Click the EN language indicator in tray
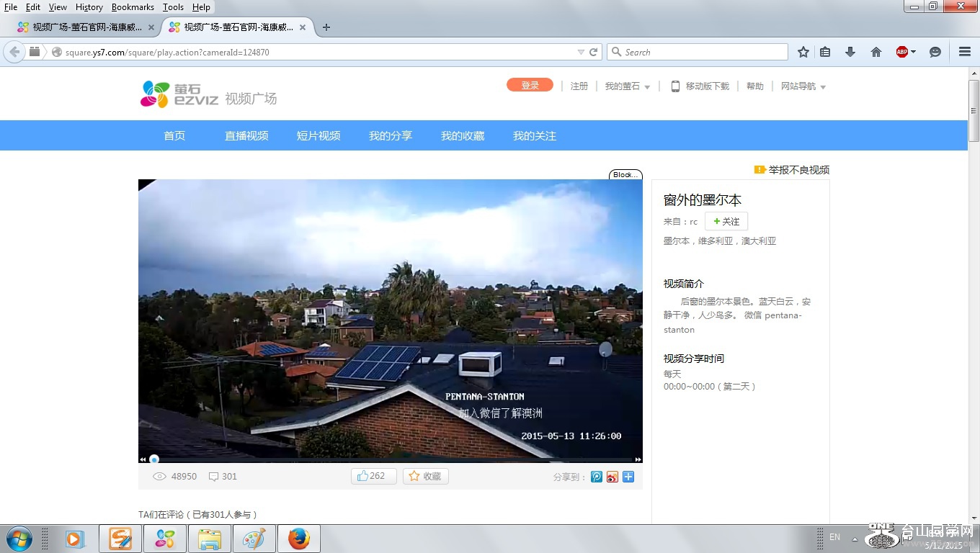 (x=834, y=537)
